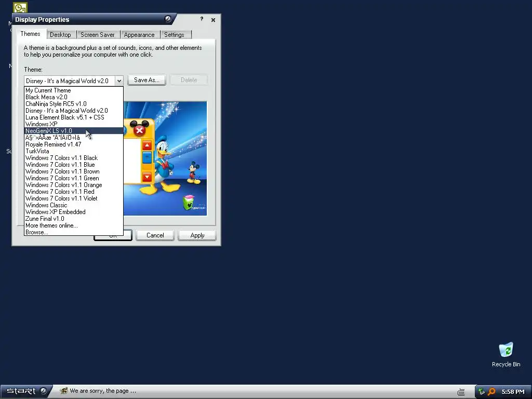Image resolution: width=532 pixels, height=399 pixels.
Task: Select Zune Final v1.0 theme
Action: [74, 219]
